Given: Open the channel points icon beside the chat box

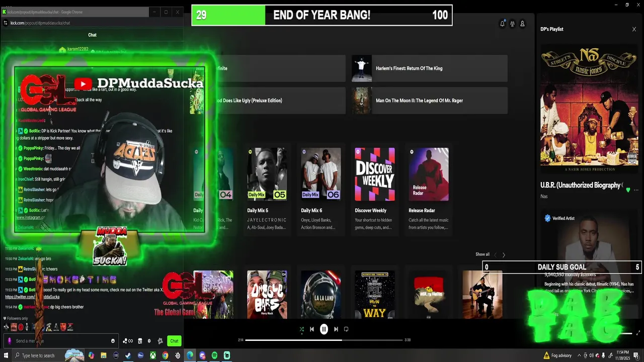Looking at the screenshot, I should tap(128, 341).
